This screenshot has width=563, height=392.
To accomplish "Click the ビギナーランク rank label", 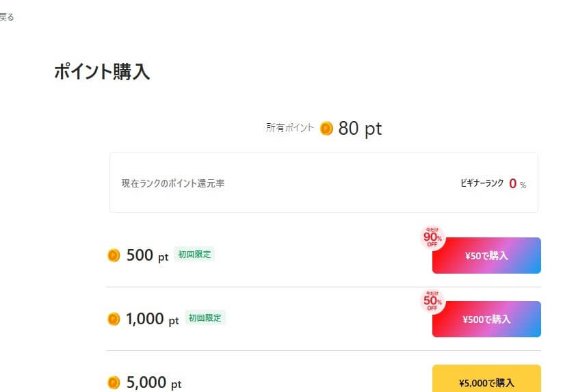I will [x=482, y=183].
